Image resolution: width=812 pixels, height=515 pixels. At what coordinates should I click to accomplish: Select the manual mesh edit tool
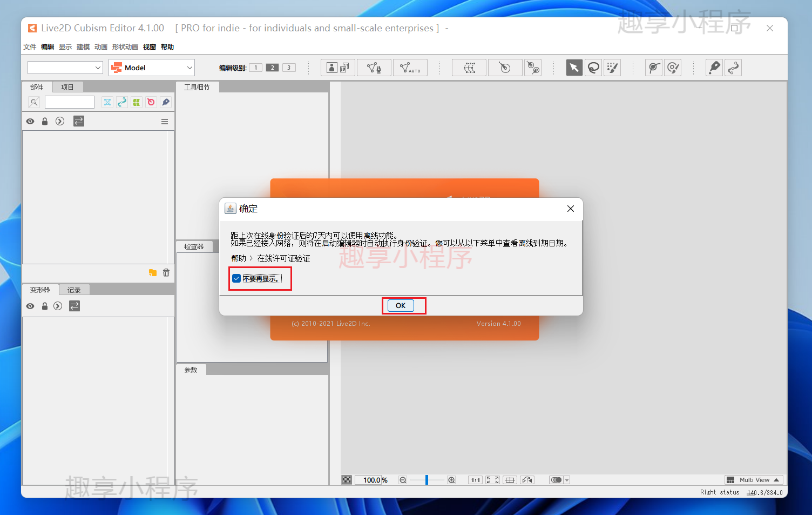point(374,68)
